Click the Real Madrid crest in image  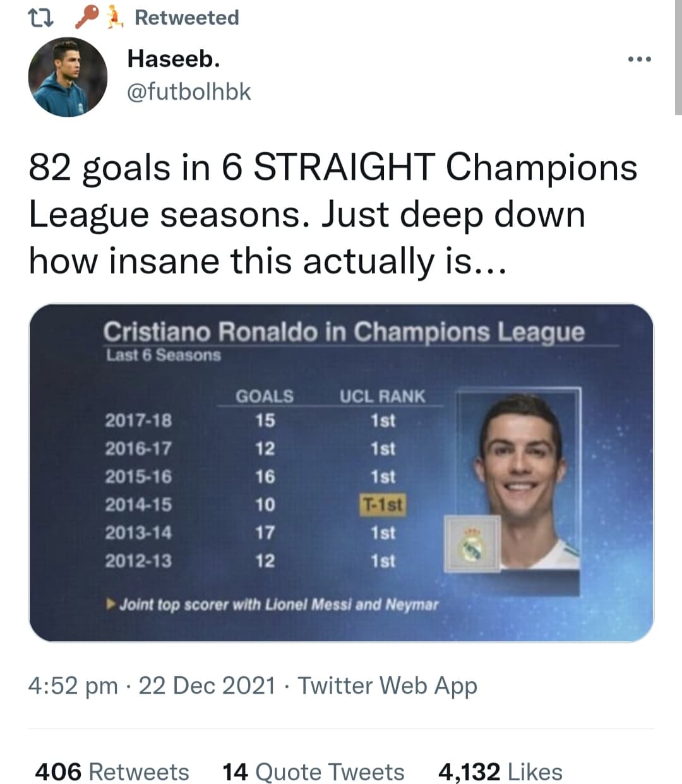pyautogui.click(x=472, y=544)
